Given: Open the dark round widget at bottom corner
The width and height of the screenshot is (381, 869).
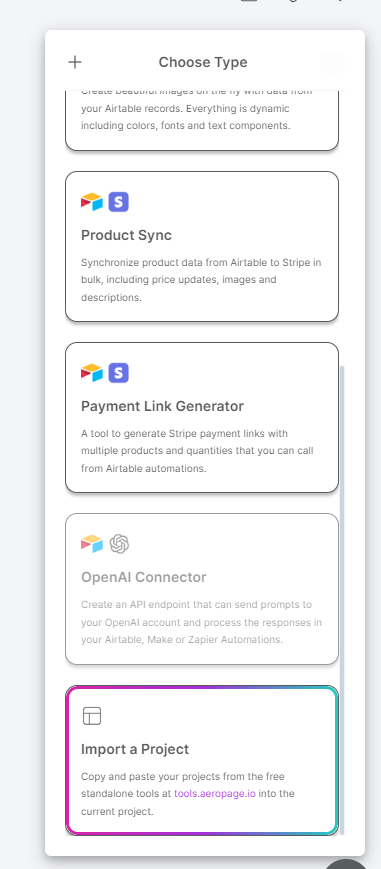Looking at the screenshot, I should [346, 864].
